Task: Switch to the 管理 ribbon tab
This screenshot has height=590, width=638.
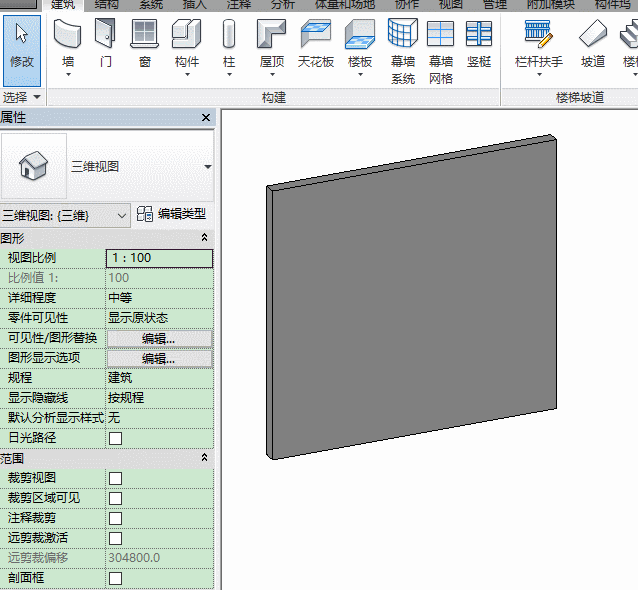Action: click(495, 5)
